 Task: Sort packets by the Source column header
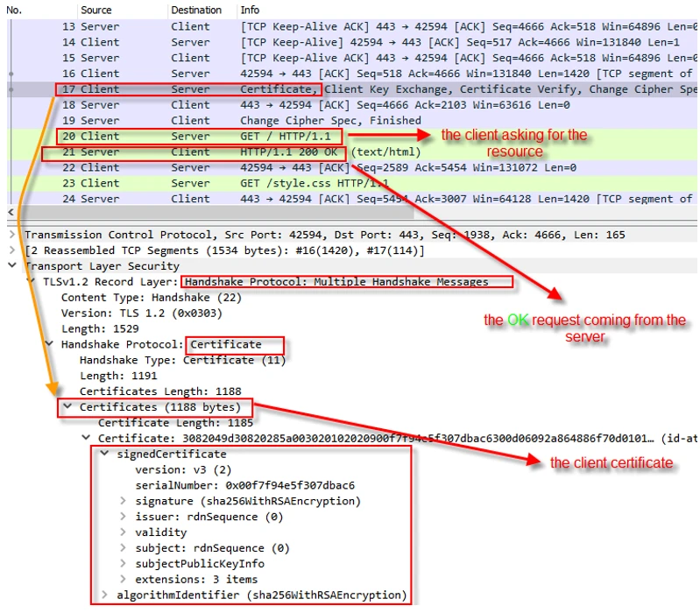click(x=96, y=11)
